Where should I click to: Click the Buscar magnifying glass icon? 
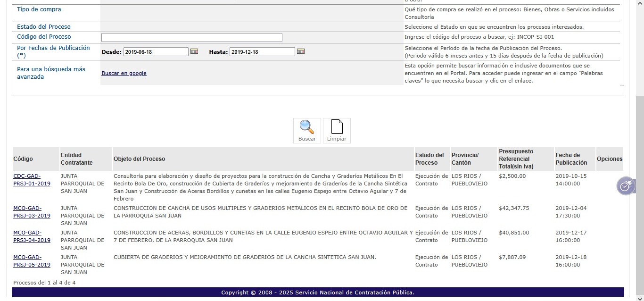[x=307, y=127]
